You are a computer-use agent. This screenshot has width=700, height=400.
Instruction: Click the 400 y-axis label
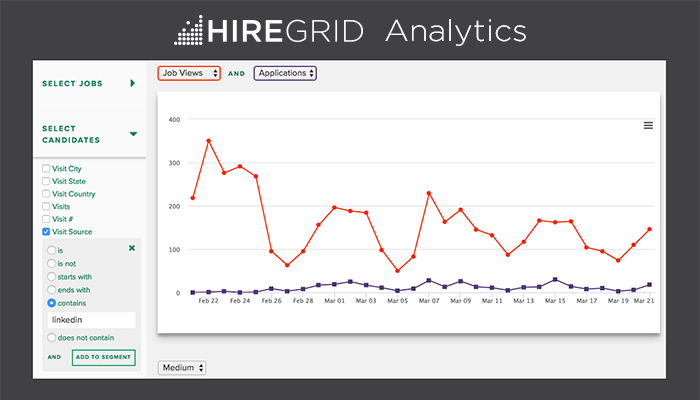(175, 120)
